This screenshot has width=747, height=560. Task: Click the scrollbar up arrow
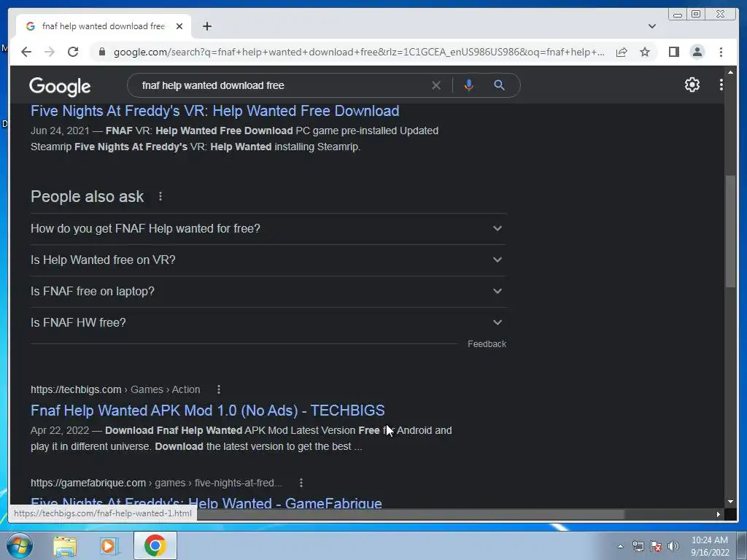(x=730, y=72)
